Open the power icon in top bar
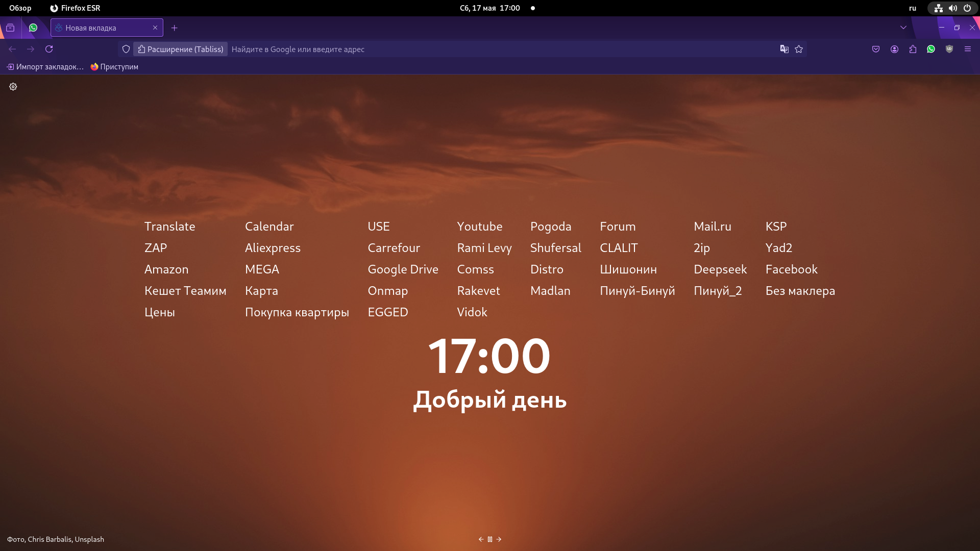 (967, 8)
